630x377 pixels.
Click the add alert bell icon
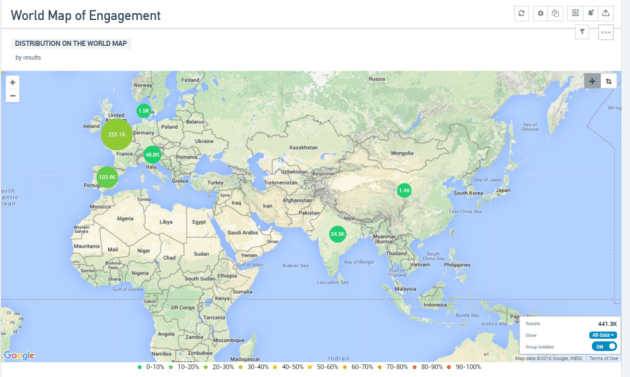pyautogui.click(x=591, y=13)
